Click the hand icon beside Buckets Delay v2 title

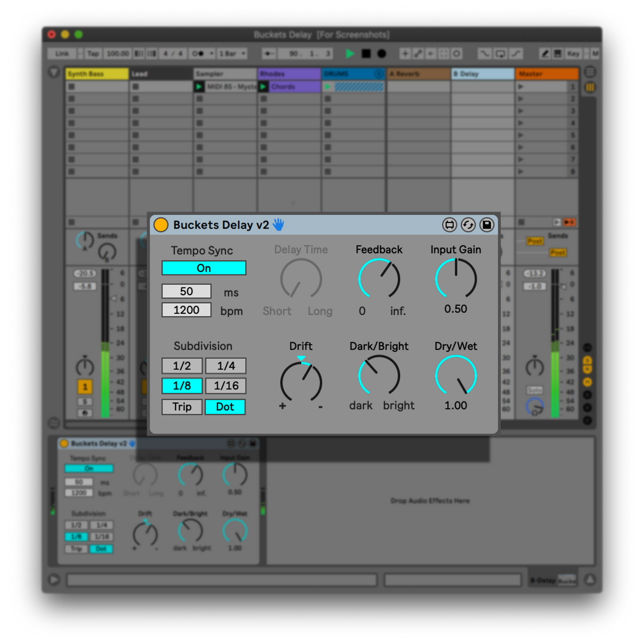click(278, 225)
